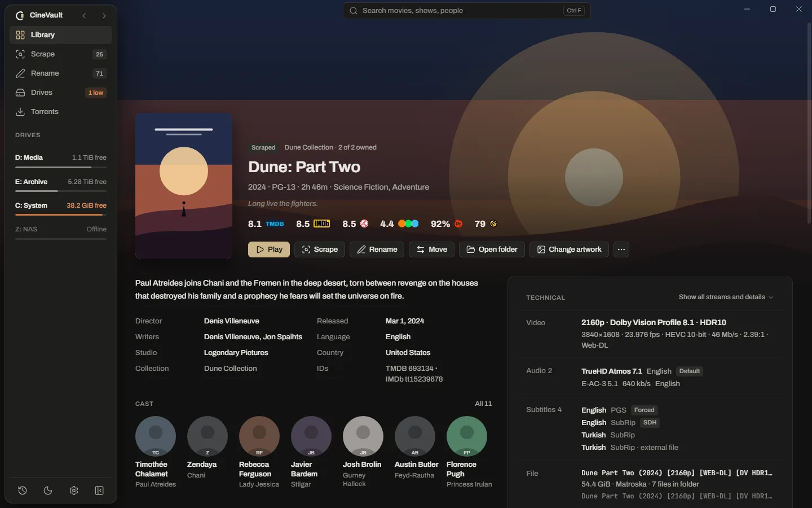Open the Library section
This screenshot has height=508, width=812.
click(x=61, y=35)
